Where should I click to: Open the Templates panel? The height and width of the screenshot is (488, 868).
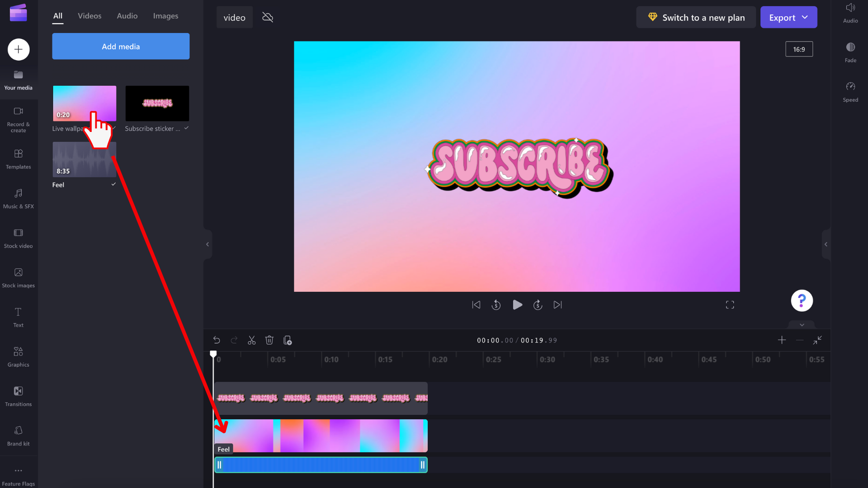[19, 159]
